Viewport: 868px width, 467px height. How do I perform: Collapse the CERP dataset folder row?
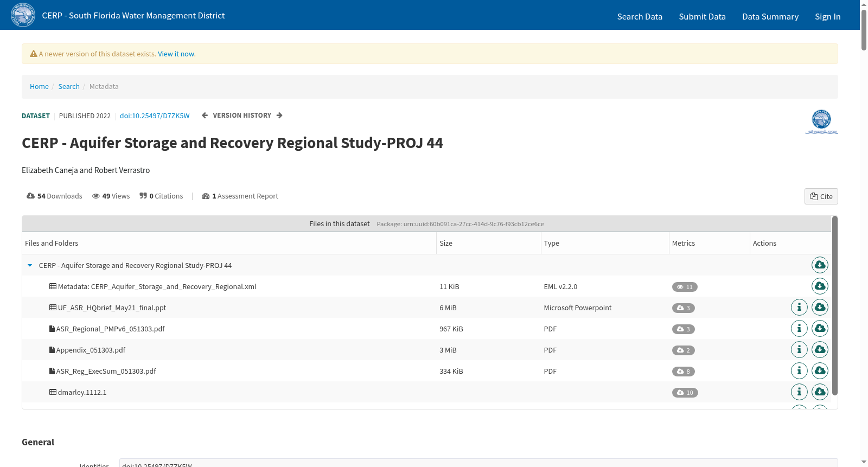click(30, 265)
